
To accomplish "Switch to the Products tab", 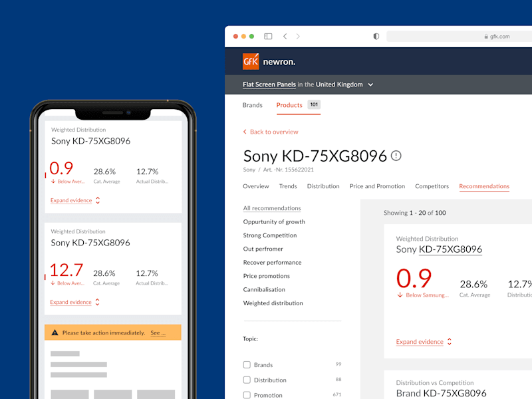I will 289,105.
